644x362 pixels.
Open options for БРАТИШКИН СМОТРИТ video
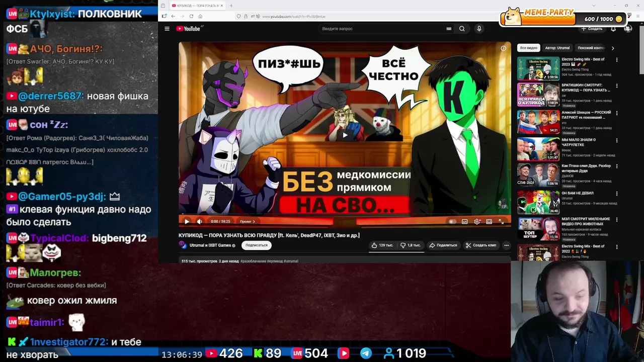[617, 86]
